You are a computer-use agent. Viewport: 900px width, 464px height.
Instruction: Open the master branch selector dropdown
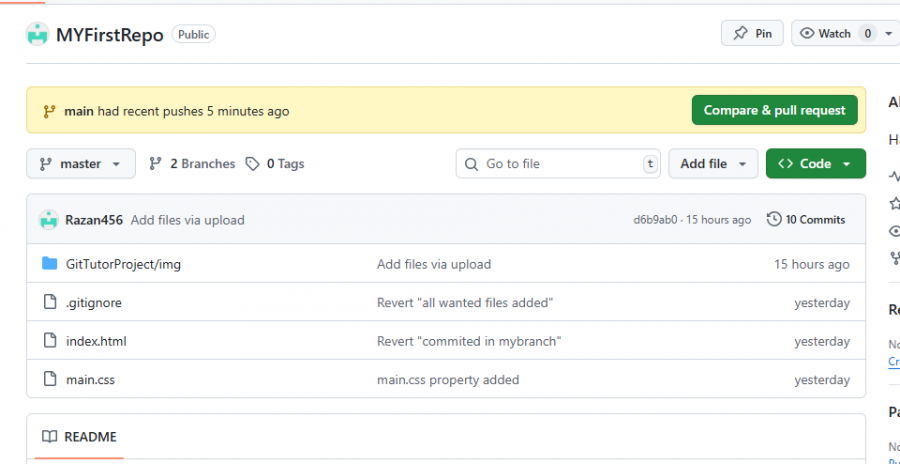click(x=81, y=164)
